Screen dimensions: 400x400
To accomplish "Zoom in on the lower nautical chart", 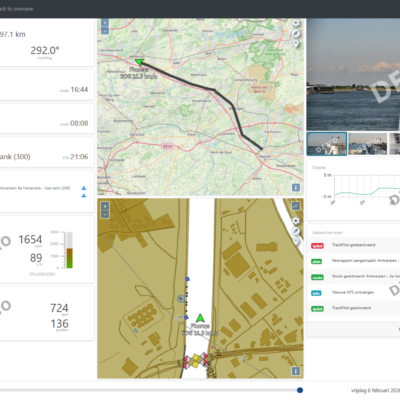I will (x=105, y=206).
